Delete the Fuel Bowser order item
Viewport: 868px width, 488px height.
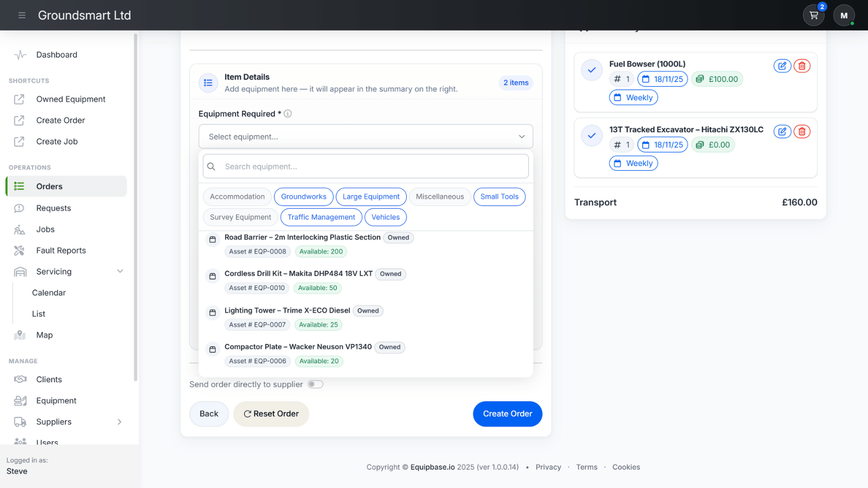coord(802,66)
